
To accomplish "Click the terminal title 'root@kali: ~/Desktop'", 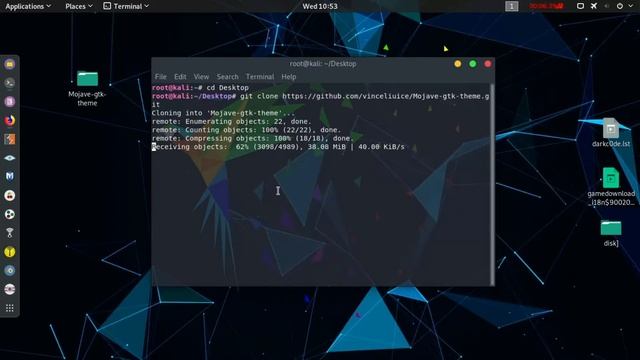I will tap(323, 64).
